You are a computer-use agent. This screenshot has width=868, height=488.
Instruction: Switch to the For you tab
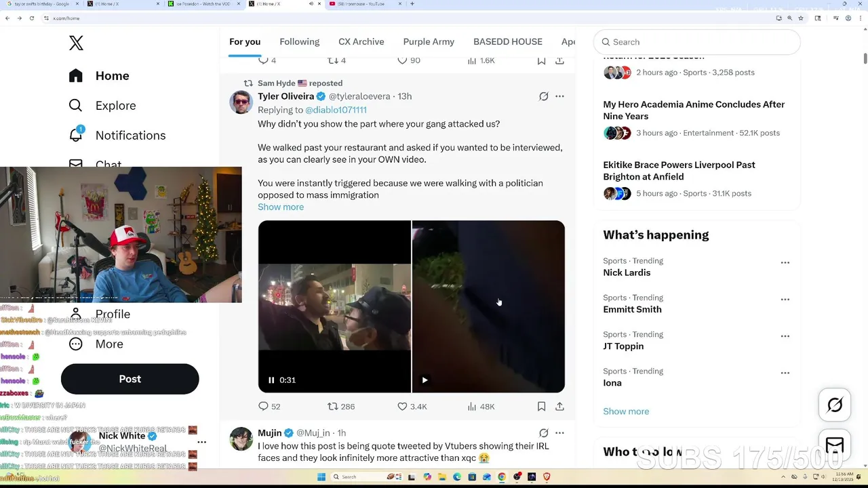(x=245, y=41)
